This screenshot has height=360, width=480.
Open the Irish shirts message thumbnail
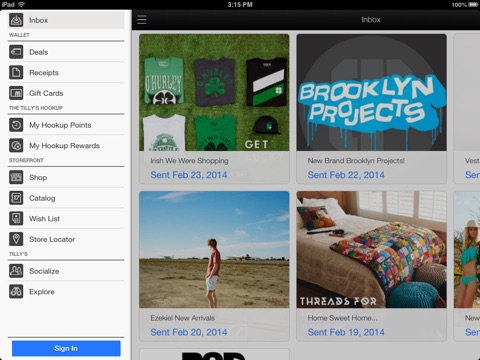(214, 92)
